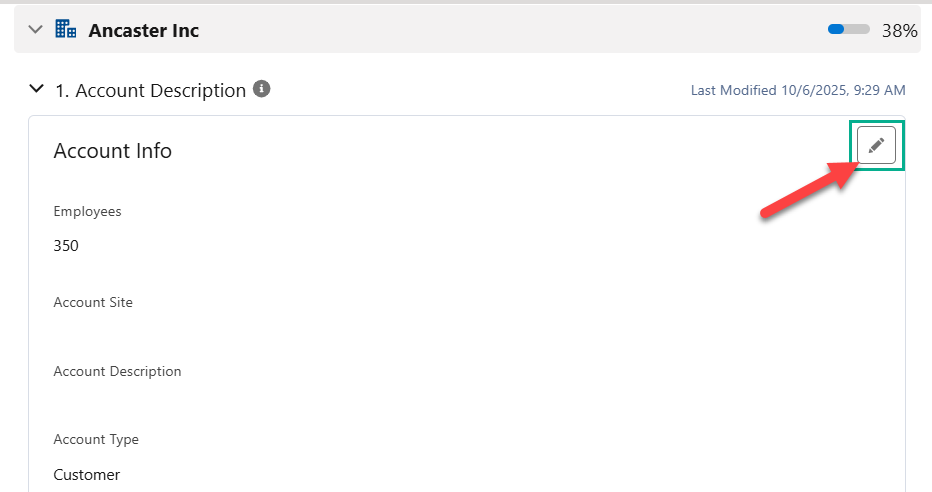
Task: Click the Customer account type value
Action: [x=86, y=474]
